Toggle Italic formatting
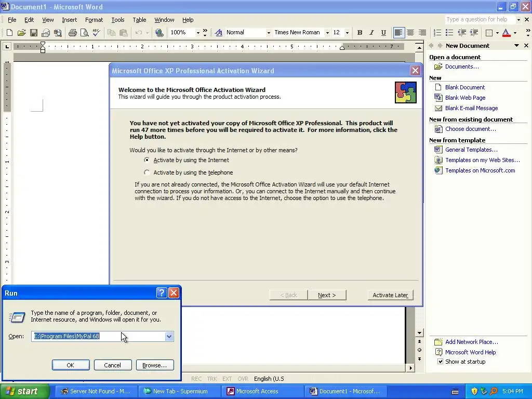This screenshot has height=399, width=532. [371, 33]
